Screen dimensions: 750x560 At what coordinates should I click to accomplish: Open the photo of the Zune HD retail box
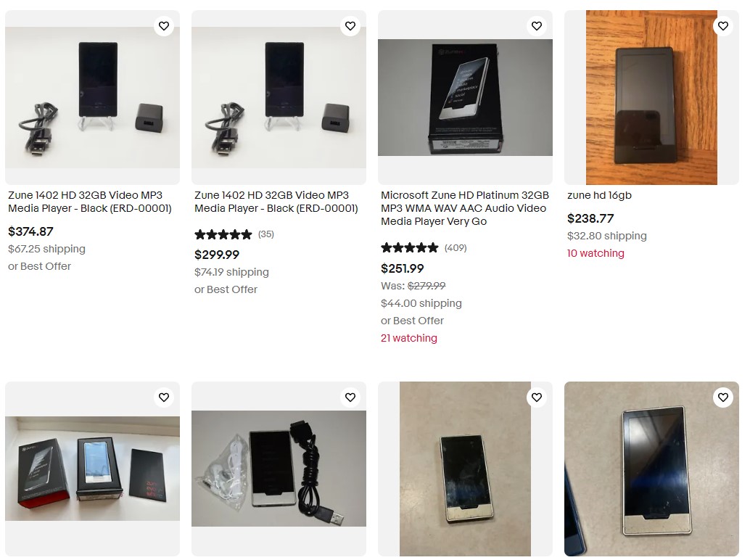tap(465, 97)
